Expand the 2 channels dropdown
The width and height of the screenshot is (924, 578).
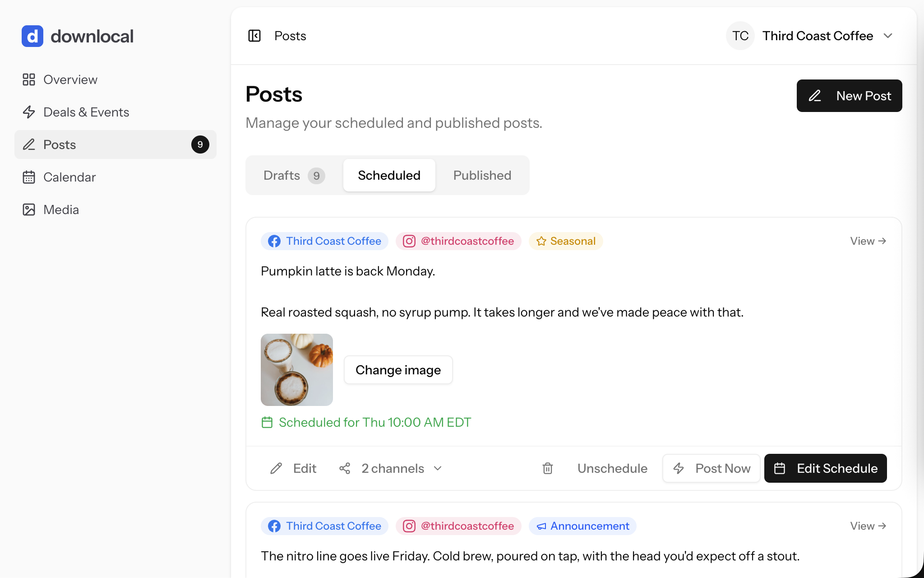390,468
